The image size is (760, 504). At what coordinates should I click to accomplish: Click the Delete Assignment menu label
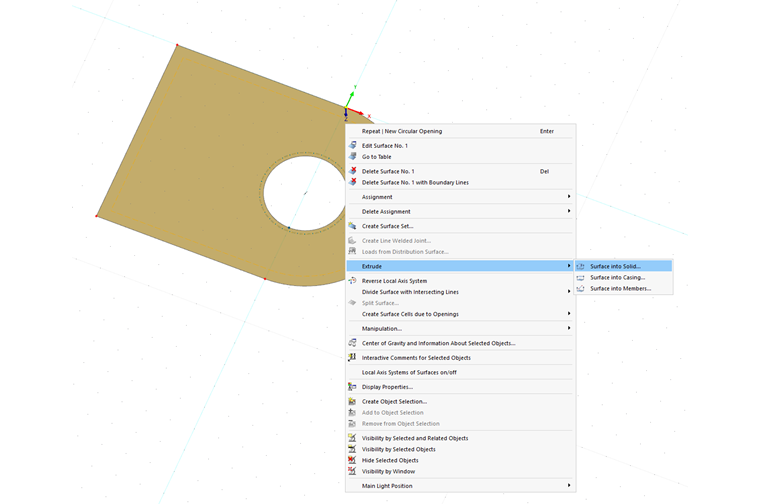click(386, 211)
